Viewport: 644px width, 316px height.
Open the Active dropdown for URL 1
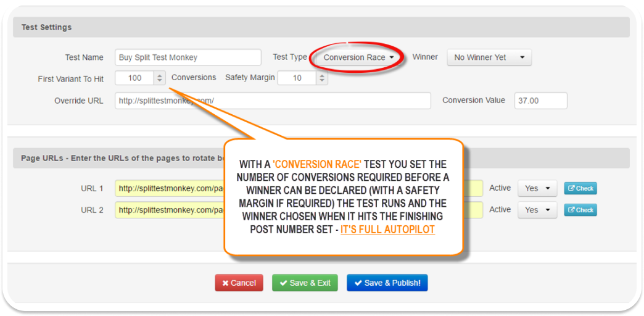537,188
